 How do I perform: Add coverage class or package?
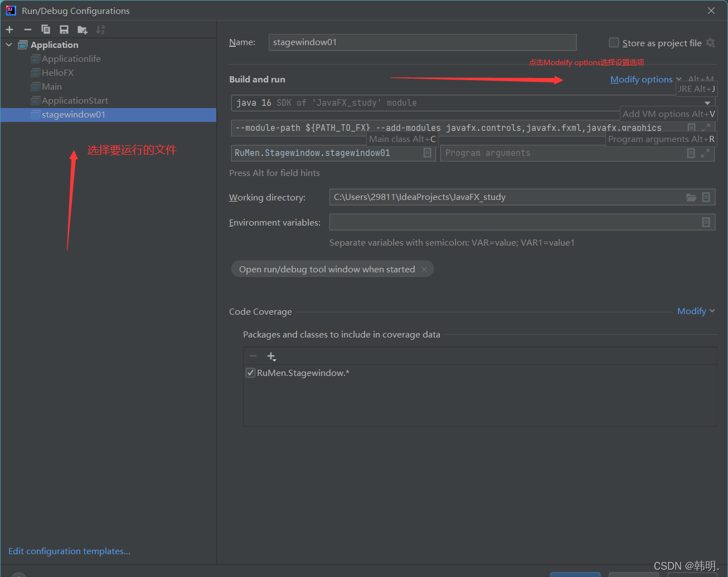[271, 356]
